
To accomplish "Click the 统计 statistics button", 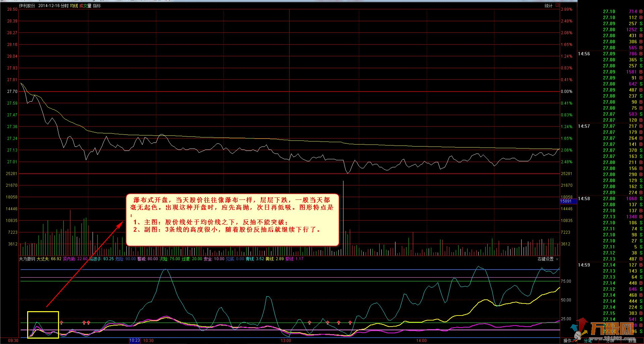I will [548, 6].
